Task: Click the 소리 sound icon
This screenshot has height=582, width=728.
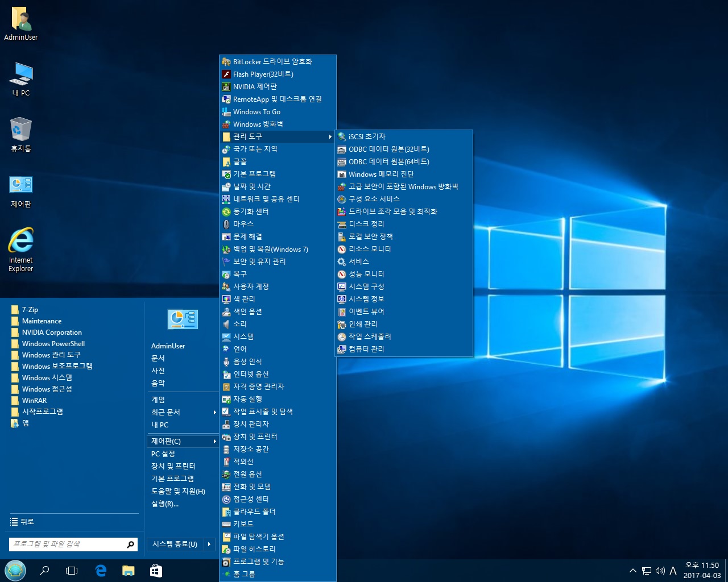Action: 226,324
